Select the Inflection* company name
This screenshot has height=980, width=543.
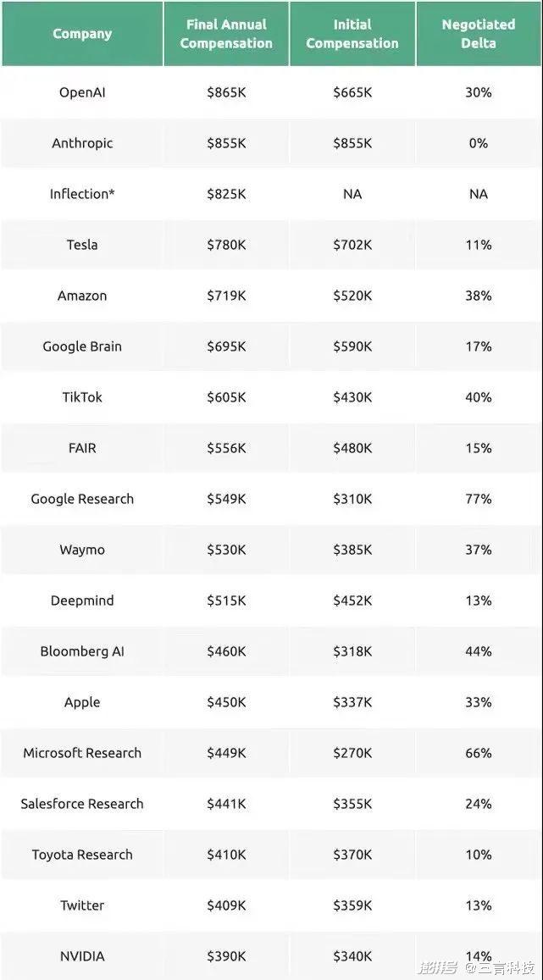[x=82, y=194]
